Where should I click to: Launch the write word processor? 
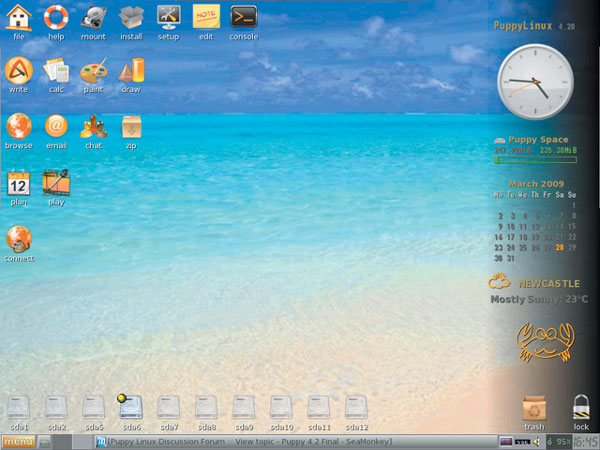click(19, 72)
